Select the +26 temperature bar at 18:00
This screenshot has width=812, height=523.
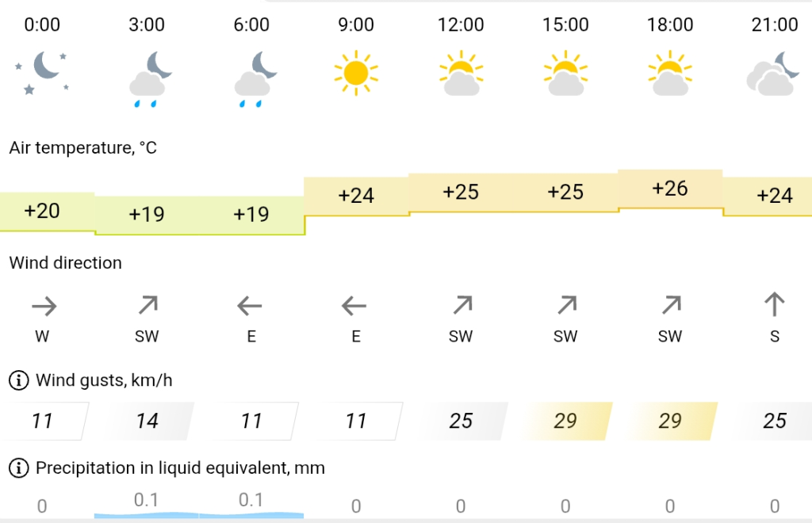click(670, 189)
